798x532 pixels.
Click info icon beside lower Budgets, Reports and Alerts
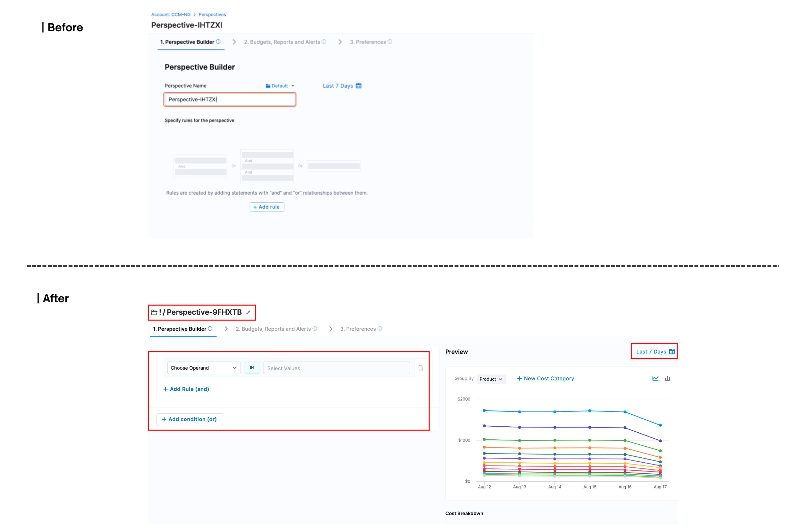315,328
